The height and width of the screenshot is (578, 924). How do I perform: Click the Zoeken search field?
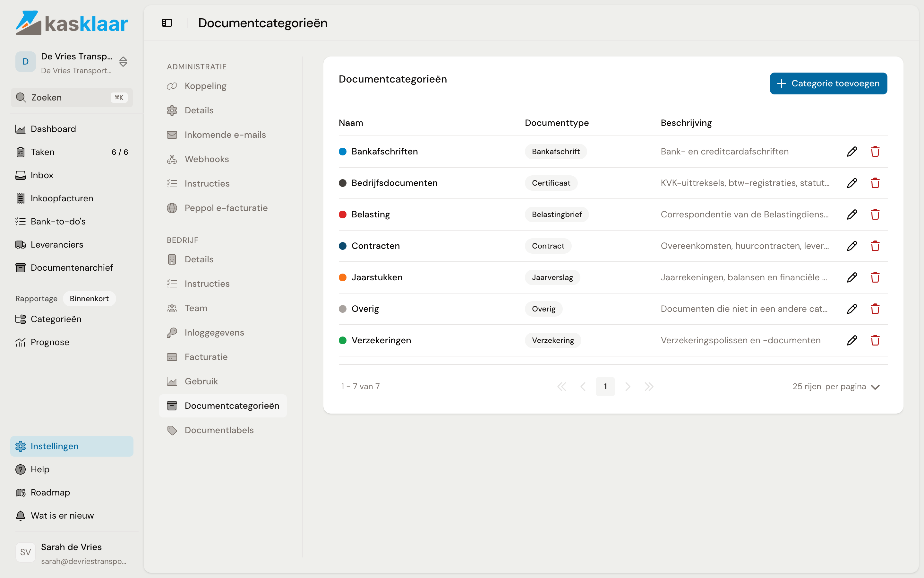click(72, 98)
